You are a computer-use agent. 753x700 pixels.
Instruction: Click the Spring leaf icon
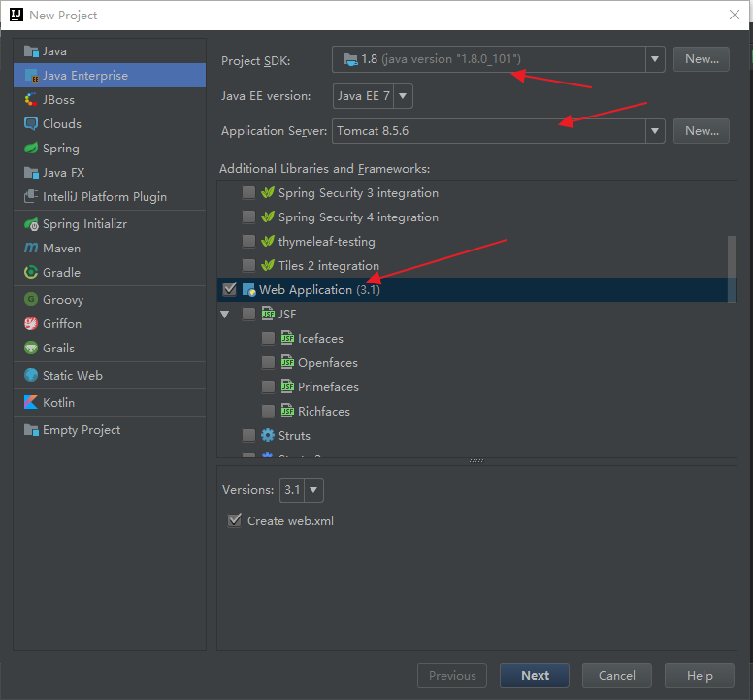pos(31,148)
